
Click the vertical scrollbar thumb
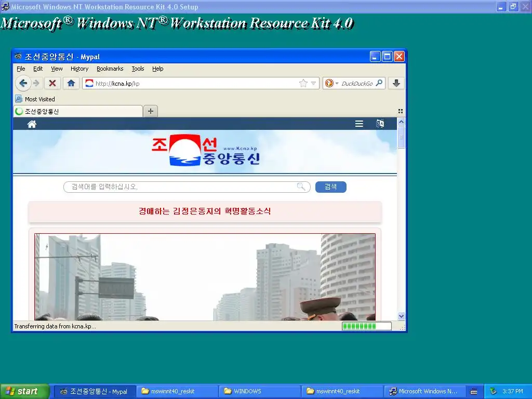pyautogui.click(x=401, y=137)
